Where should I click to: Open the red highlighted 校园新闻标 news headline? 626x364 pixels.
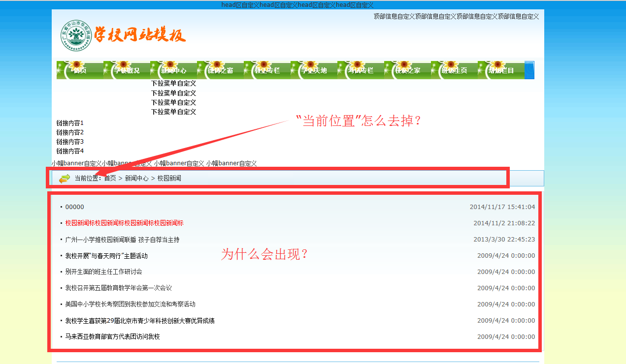[124, 223]
